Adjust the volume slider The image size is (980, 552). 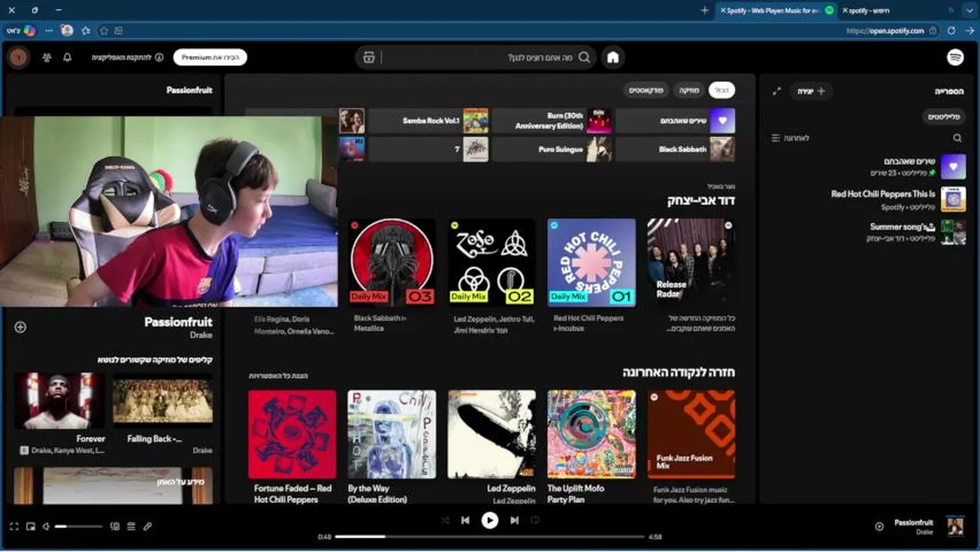coord(78,527)
